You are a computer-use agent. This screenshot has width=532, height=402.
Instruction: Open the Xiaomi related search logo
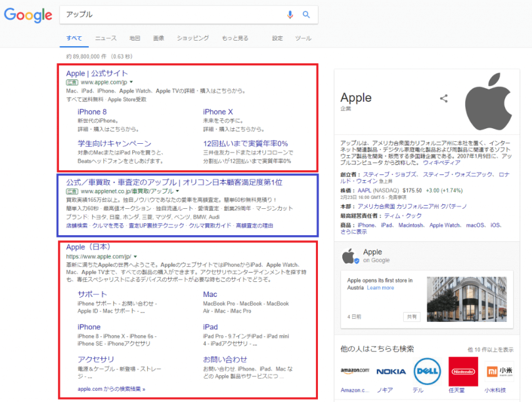[x=499, y=371]
